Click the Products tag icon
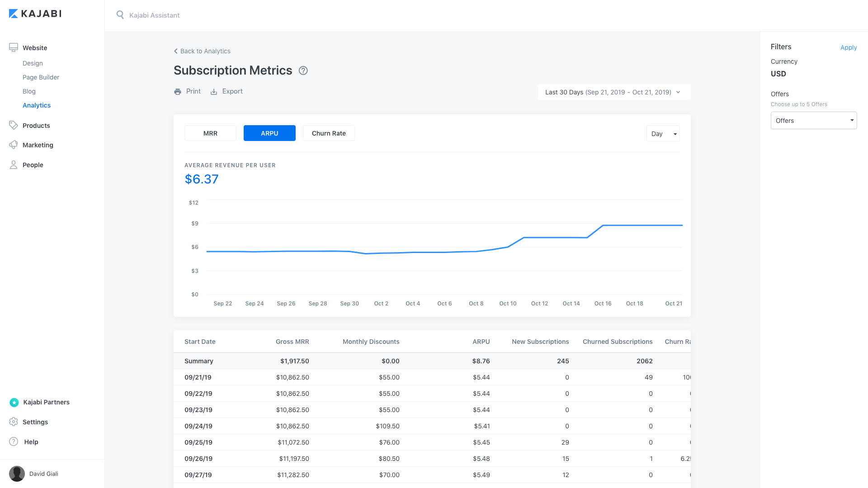The height and width of the screenshot is (488, 868). [x=14, y=125]
